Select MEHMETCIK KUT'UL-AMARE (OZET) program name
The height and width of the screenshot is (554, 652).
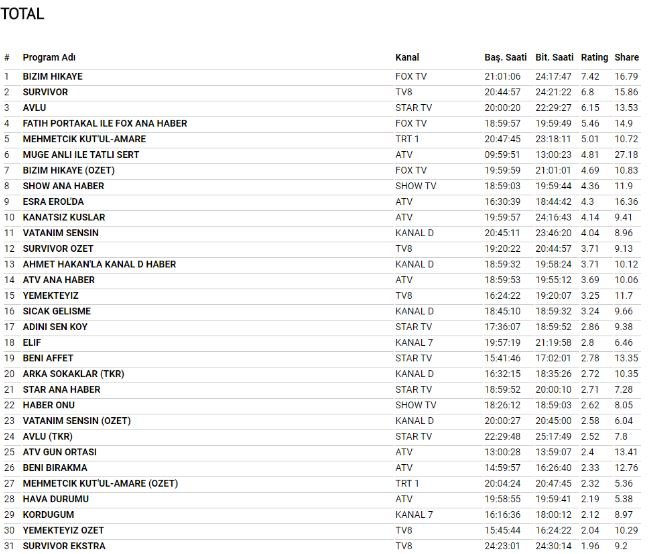click(x=100, y=484)
